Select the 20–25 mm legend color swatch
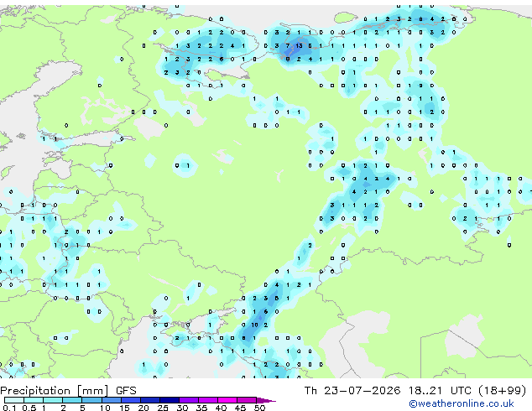This screenshot has height=411, width=532. point(149,400)
